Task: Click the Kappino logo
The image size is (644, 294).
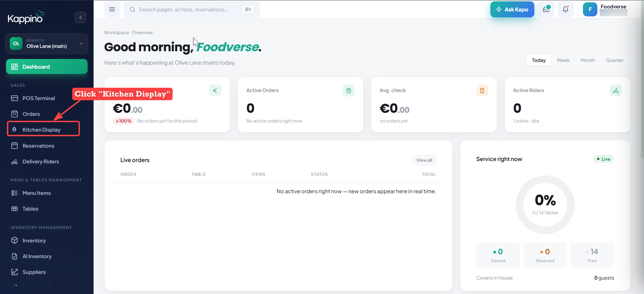Action: (x=26, y=17)
